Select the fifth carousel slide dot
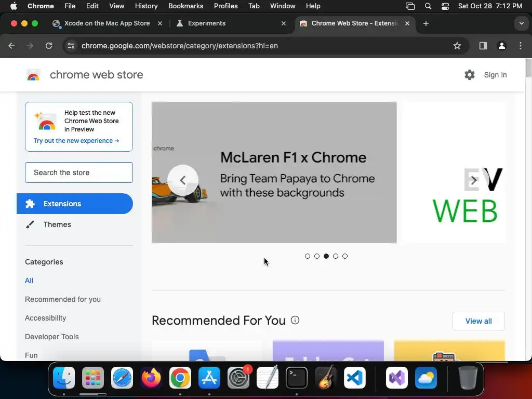This screenshot has width=532, height=399. [x=345, y=256]
